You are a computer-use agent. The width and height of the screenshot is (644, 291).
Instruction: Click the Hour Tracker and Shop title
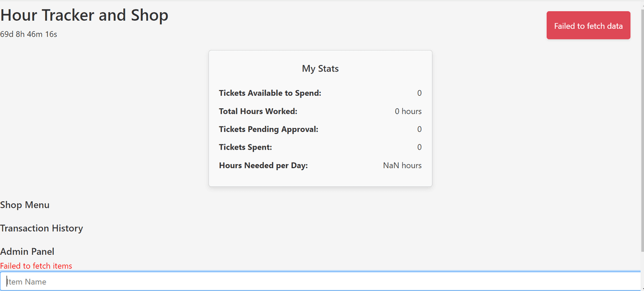(x=84, y=15)
